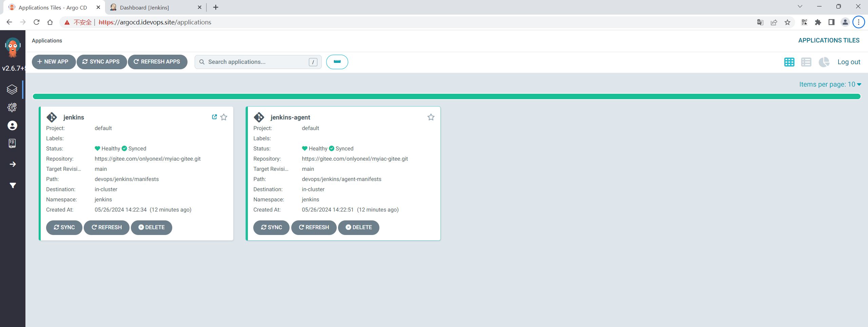
Task: Click the not secure warning icon
Action: pyautogui.click(x=67, y=22)
